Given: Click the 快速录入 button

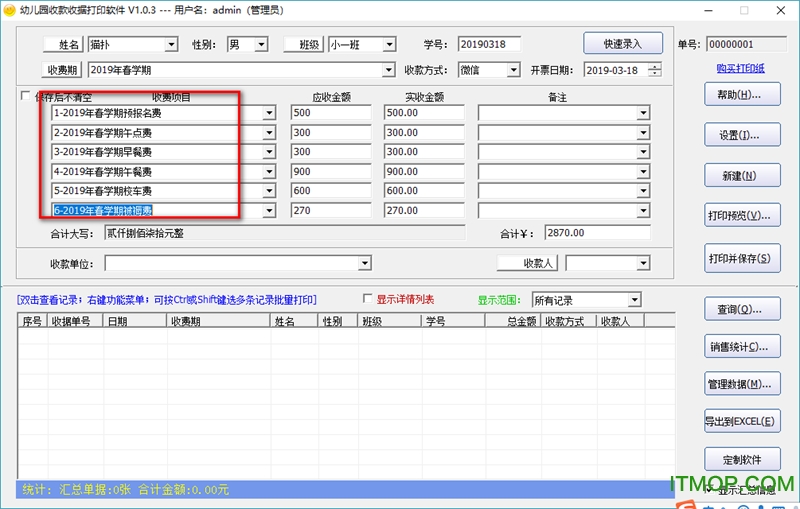Looking at the screenshot, I should 623,44.
